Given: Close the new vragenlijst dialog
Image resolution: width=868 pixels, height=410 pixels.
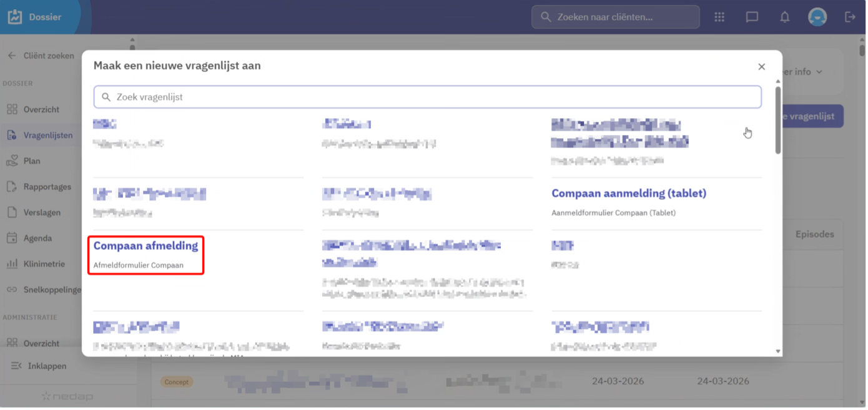Looking at the screenshot, I should pyautogui.click(x=761, y=67).
